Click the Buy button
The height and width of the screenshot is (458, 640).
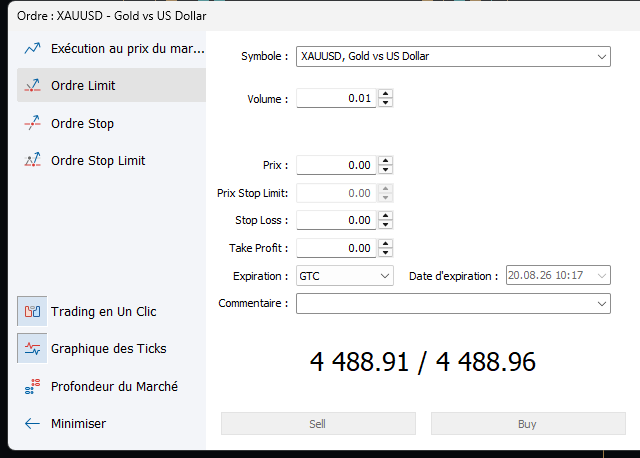(528, 424)
